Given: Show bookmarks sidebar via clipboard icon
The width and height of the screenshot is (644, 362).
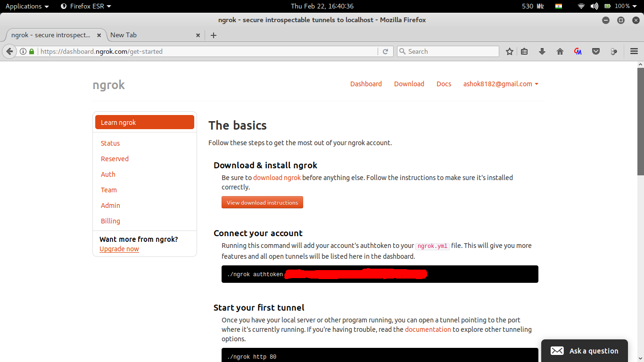Looking at the screenshot, I should coord(524,51).
